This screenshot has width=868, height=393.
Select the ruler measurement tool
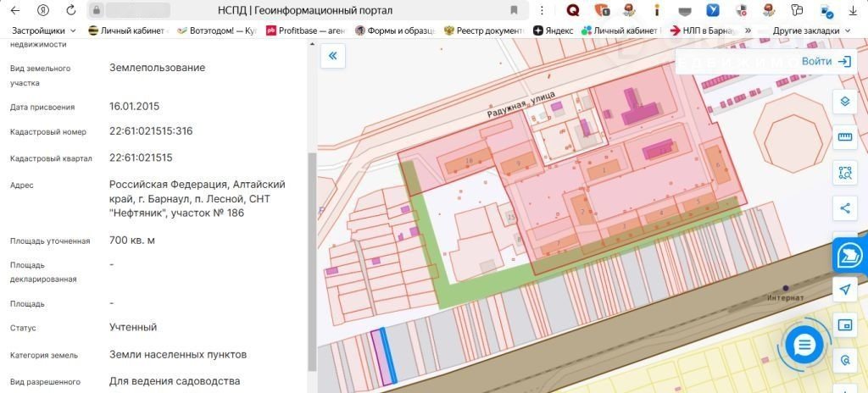tap(844, 137)
